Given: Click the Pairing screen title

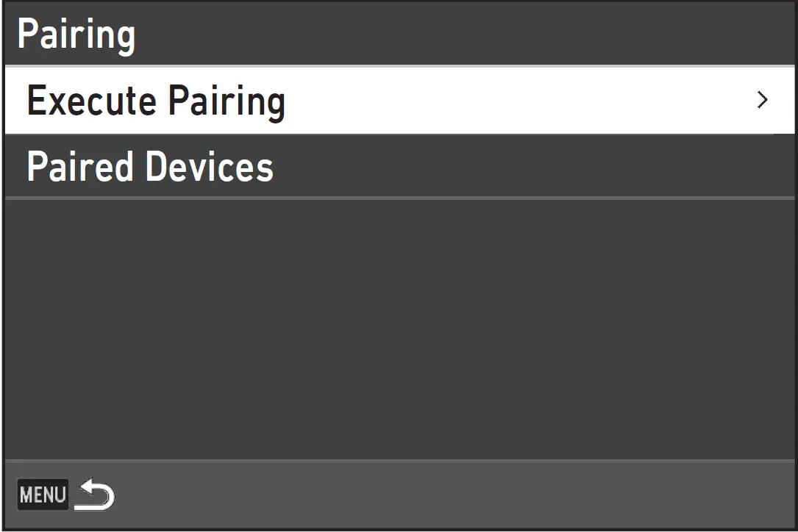Looking at the screenshot, I should point(76,35).
